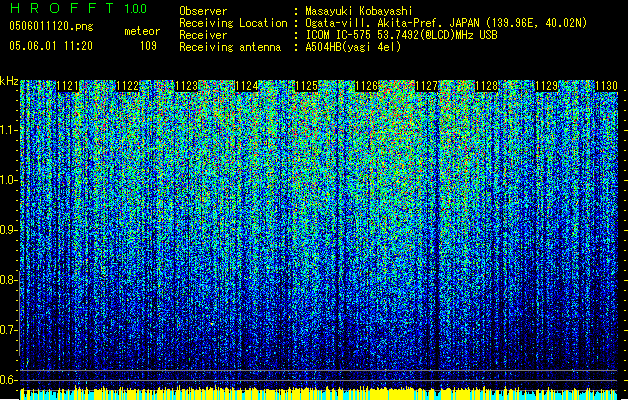629x400 pixels.
Task: Click the 1.1 frequency axis label
Action: click(x=8, y=130)
